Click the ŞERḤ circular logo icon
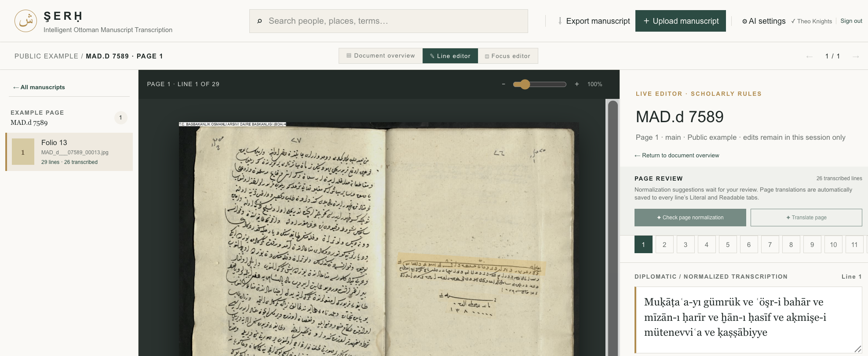This screenshot has width=868, height=356. 26,21
